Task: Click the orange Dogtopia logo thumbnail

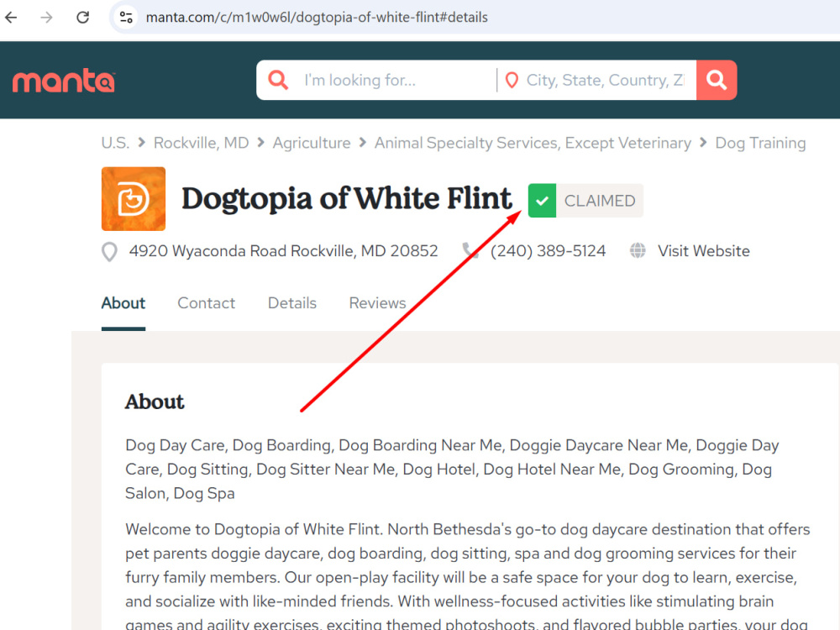Action: (134, 199)
